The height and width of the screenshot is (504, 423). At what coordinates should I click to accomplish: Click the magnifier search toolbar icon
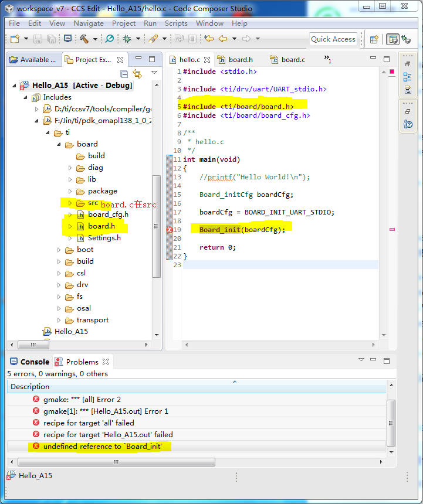point(110,39)
